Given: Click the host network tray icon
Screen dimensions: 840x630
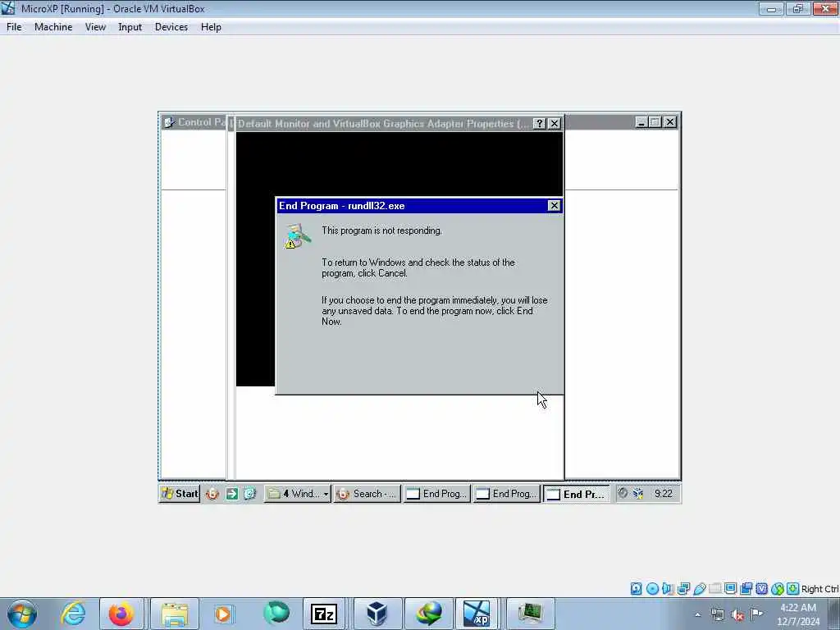Looking at the screenshot, I should (x=718, y=615).
